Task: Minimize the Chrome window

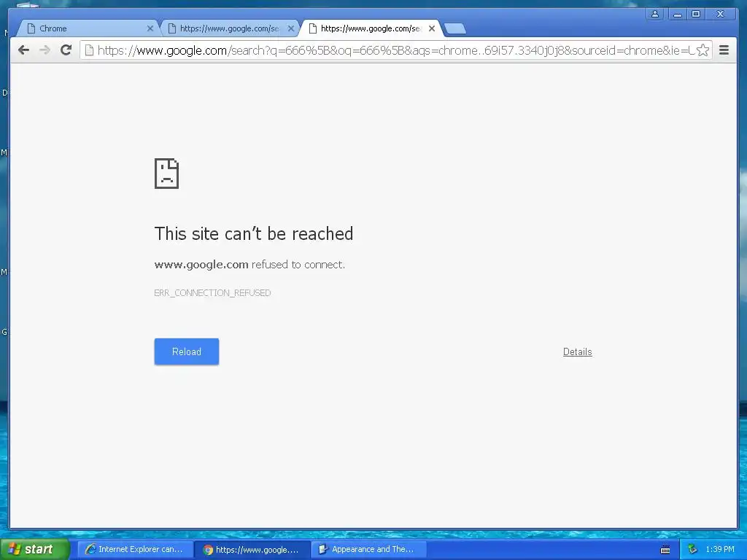Action: (677, 14)
